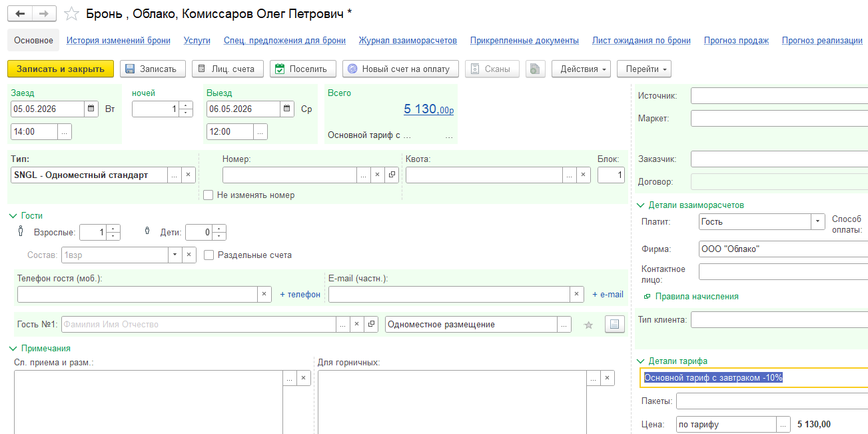Clear the Квота field
868x434 pixels.
pyautogui.click(x=584, y=175)
